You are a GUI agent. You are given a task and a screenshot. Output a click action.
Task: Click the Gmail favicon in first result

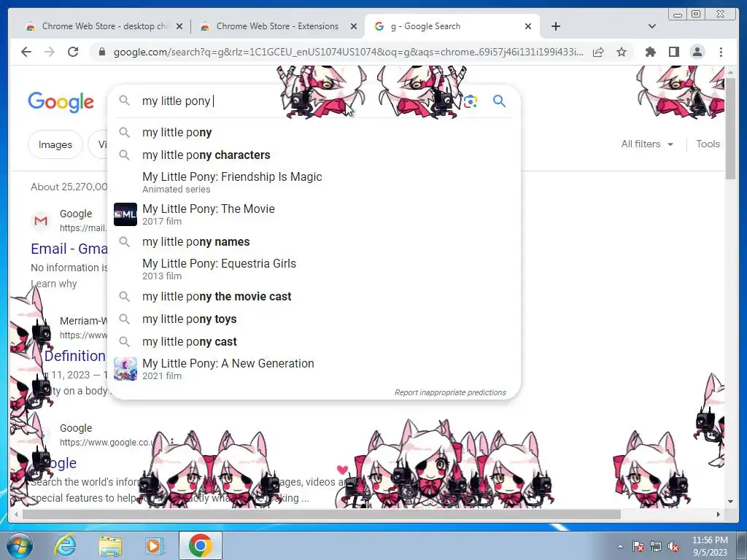pos(41,220)
